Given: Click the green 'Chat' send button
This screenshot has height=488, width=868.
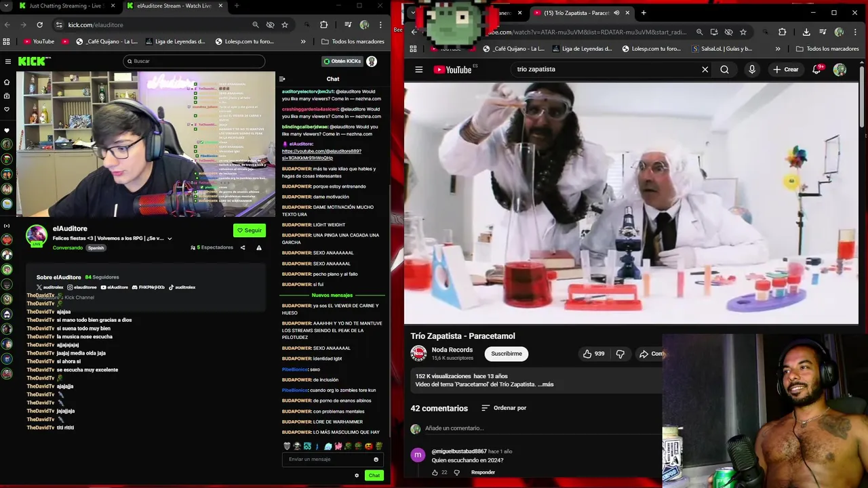Looking at the screenshot, I should [374, 476].
